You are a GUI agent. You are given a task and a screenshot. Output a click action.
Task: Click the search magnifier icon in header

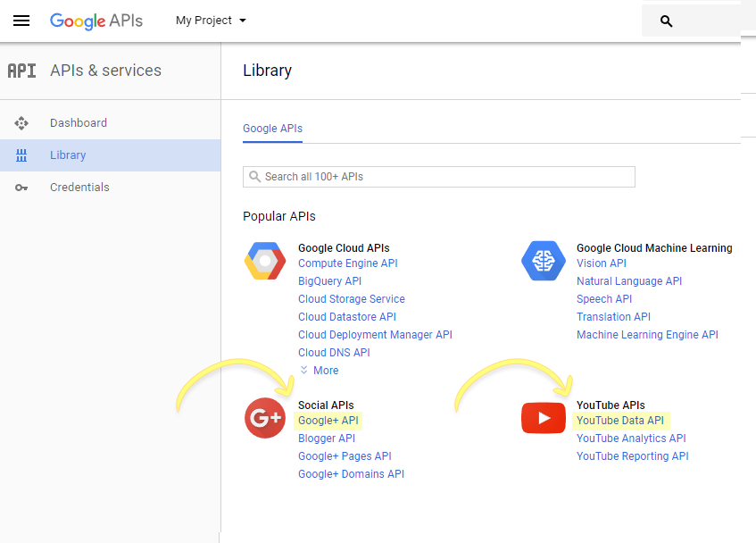pos(666,21)
